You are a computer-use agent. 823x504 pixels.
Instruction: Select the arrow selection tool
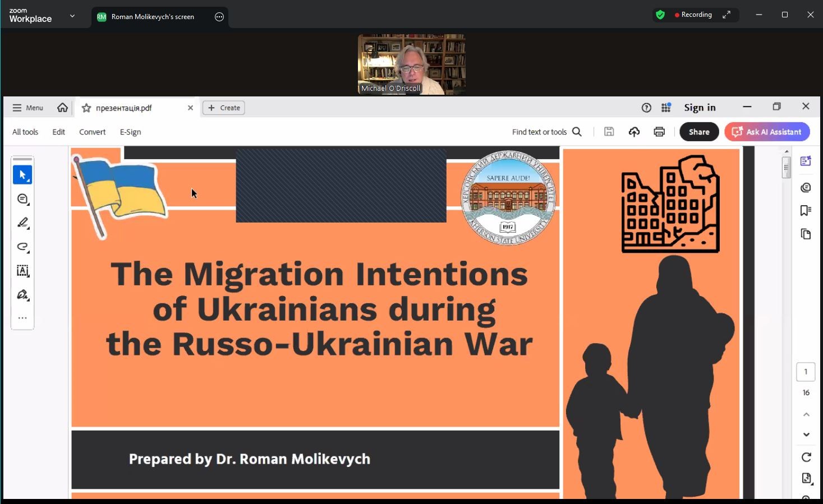point(22,175)
